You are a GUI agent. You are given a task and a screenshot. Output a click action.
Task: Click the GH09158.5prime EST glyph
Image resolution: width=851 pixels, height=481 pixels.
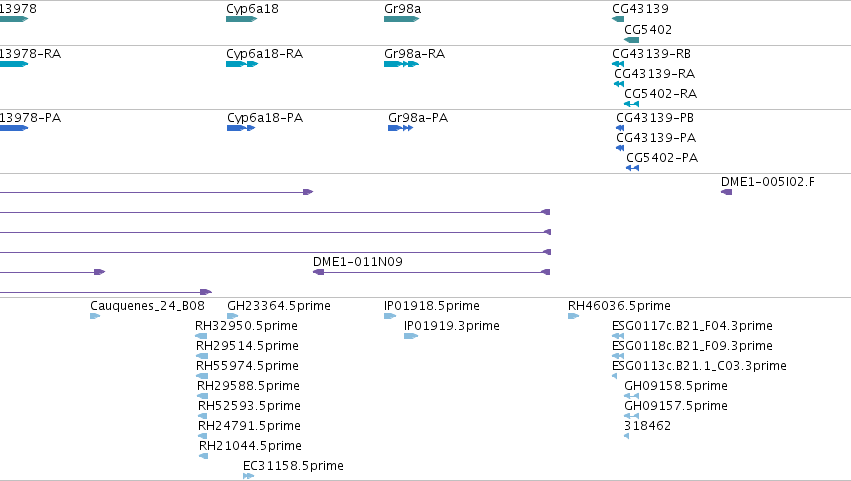click(x=632, y=396)
